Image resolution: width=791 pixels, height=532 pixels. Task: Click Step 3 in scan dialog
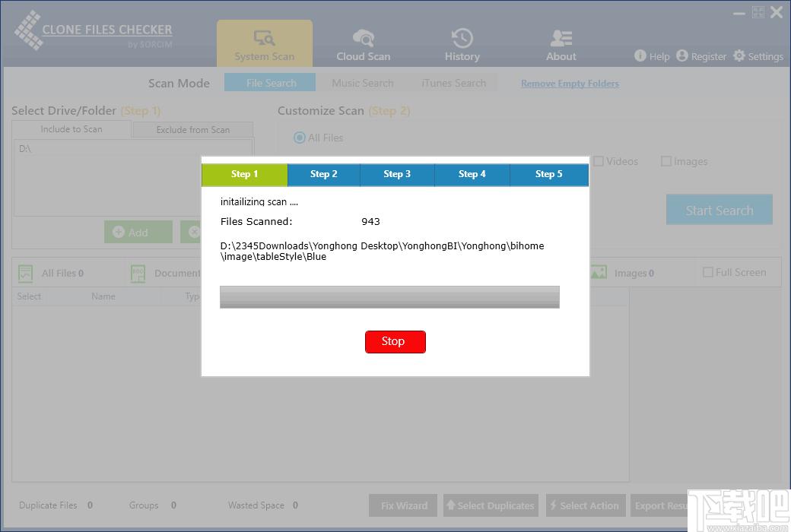397,175
